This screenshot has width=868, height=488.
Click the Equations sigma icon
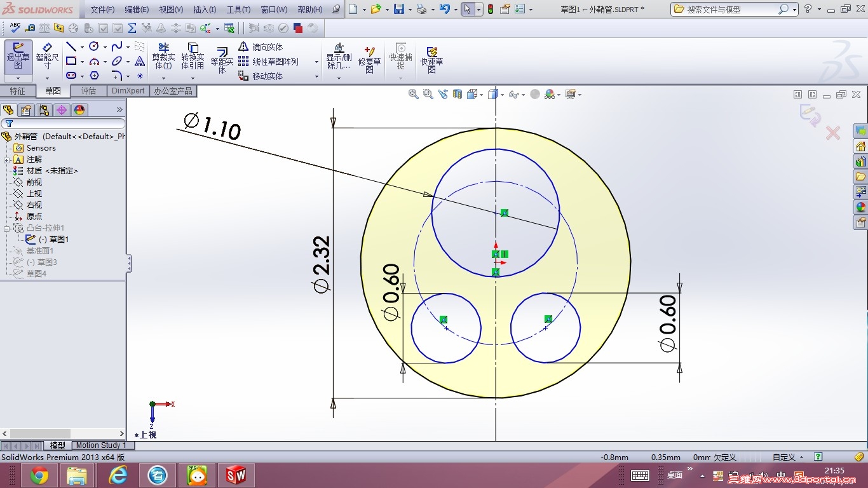(x=132, y=28)
